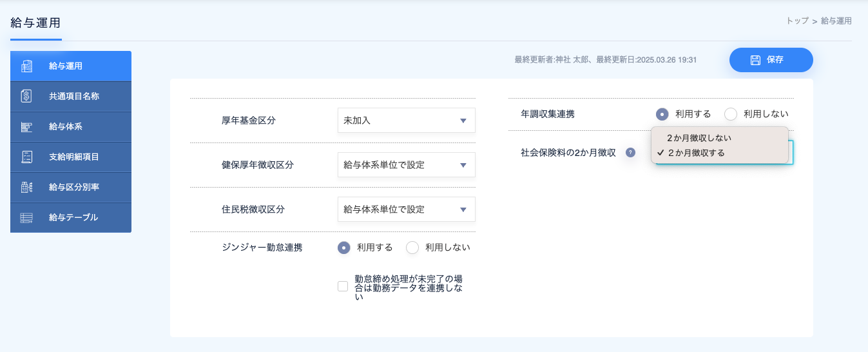Expand the 住民税徴収区分 dropdown
The height and width of the screenshot is (352, 868).
point(407,210)
